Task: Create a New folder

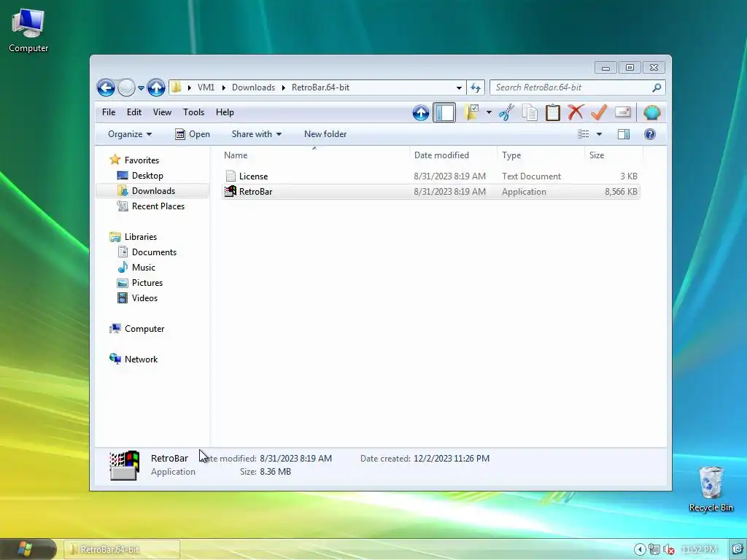Action: pos(325,134)
